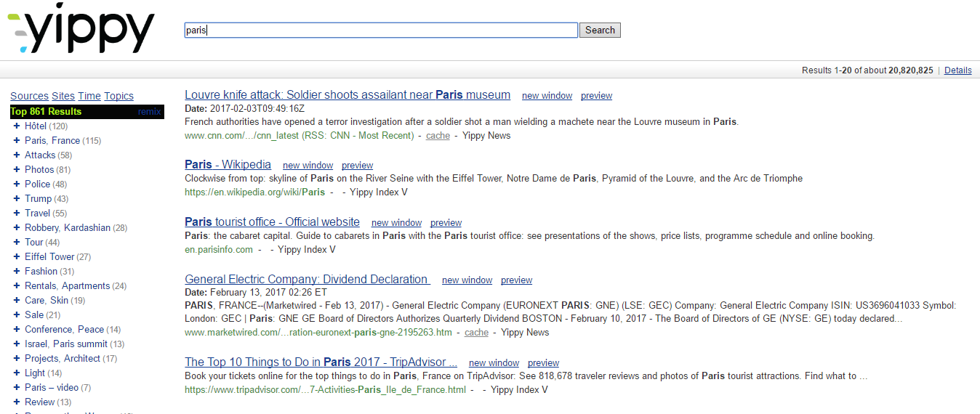Expand the Rentals, Apartments cluster
Screen dimensions: 980x414
click(17, 286)
